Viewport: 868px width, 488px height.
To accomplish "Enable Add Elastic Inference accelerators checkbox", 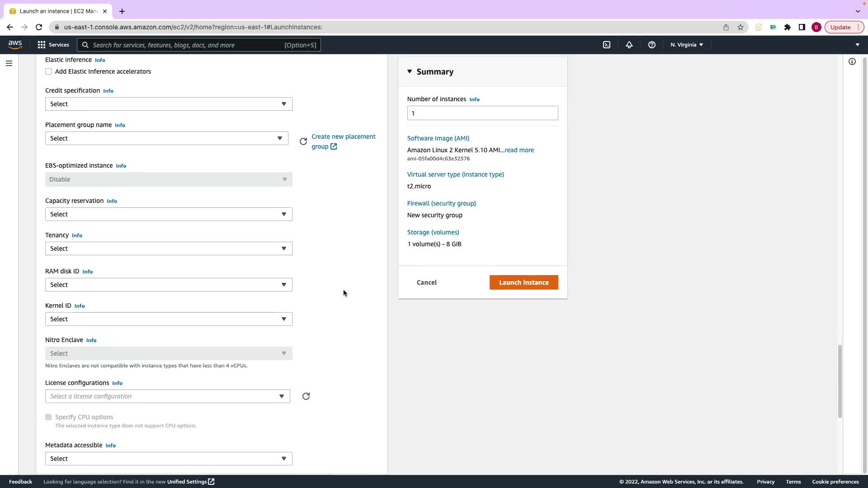I will pyautogui.click(x=48, y=71).
